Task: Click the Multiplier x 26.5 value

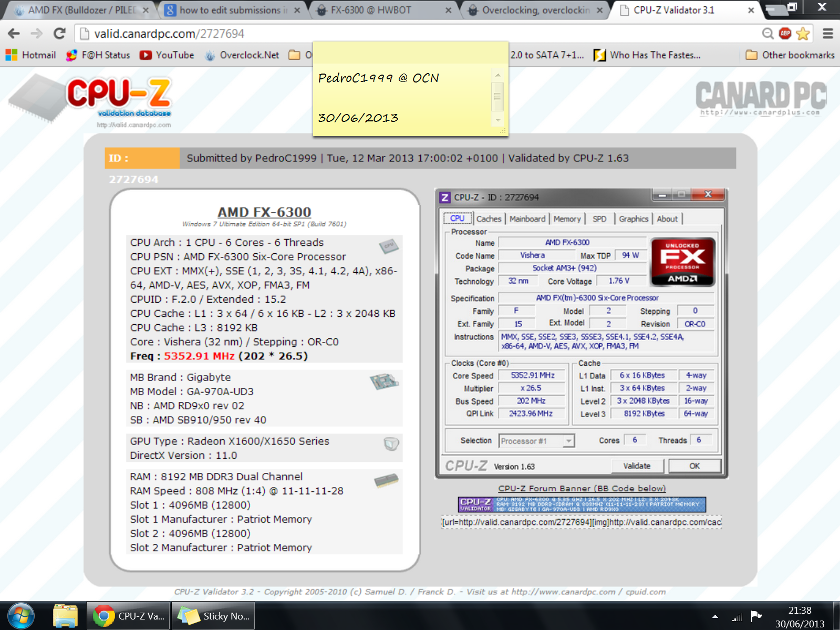Action: pyautogui.click(x=532, y=388)
